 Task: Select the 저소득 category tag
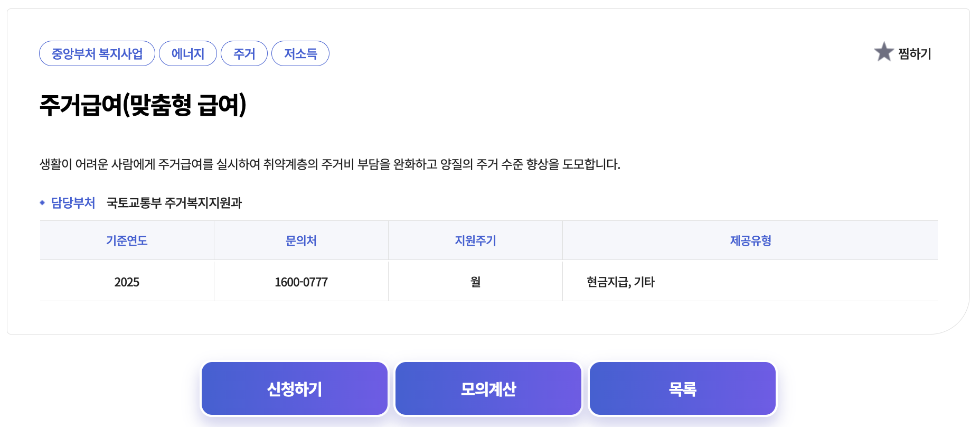[x=300, y=53]
